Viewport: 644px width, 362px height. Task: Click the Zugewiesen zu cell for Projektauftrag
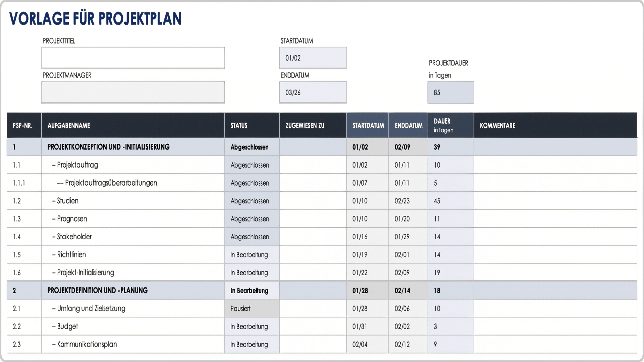(313, 165)
